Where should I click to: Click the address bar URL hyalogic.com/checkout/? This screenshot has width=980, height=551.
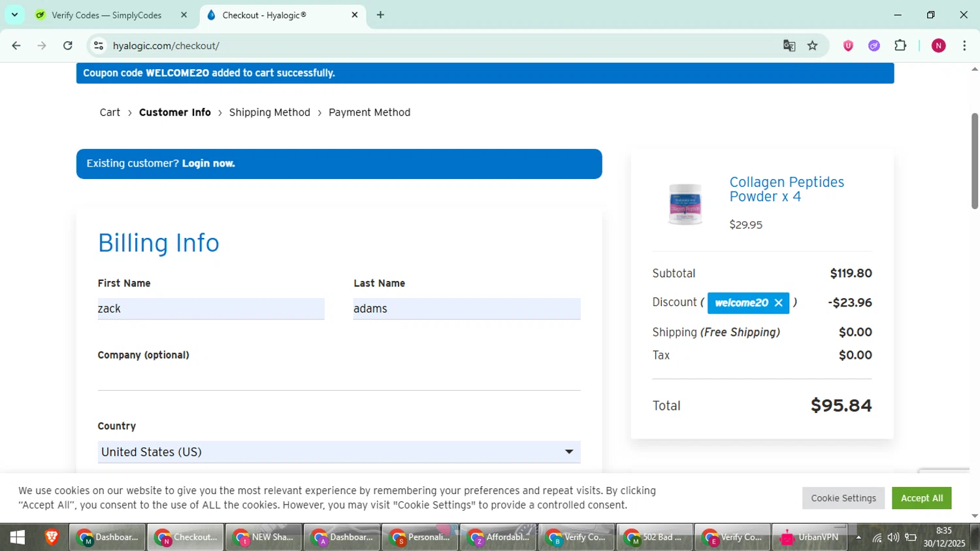[166, 46]
